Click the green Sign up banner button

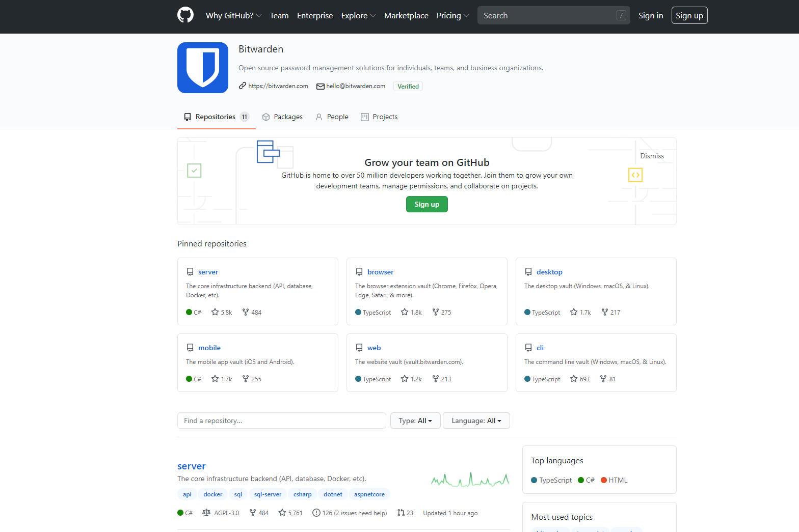tap(427, 204)
